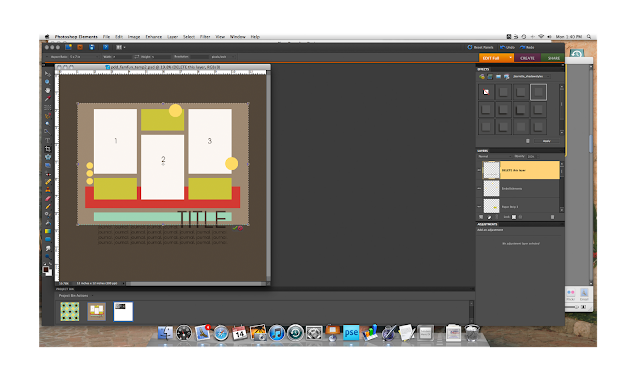Select the Clone Stamp tool
This screenshot has height=391, width=640.
(x=48, y=190)
